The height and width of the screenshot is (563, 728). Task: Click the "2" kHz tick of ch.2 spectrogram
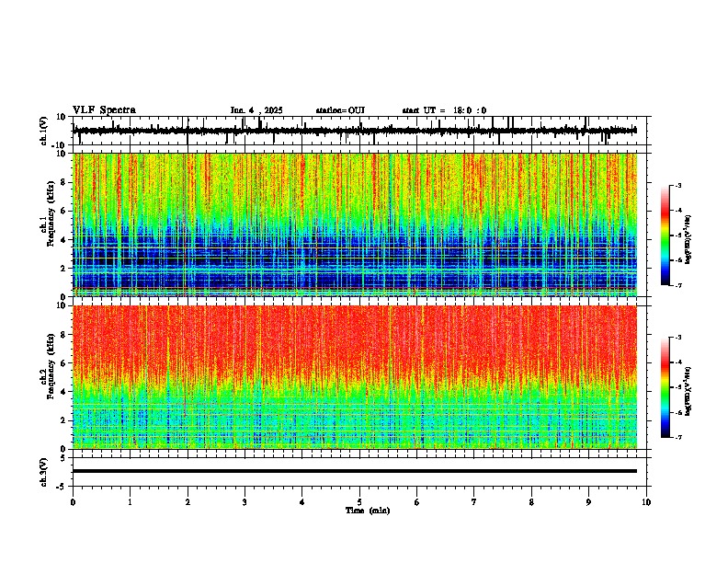(x=64, y=420)
